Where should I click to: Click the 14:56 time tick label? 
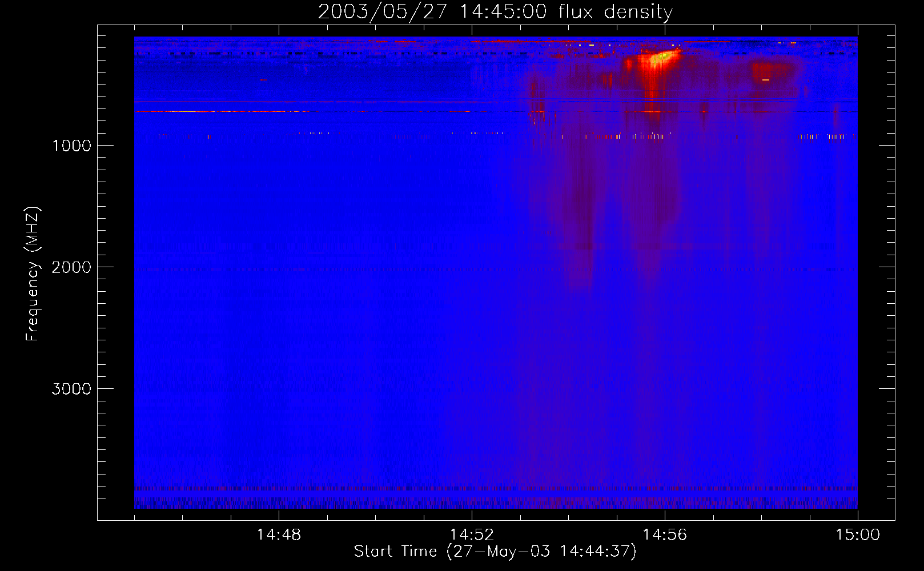point(665,535)
